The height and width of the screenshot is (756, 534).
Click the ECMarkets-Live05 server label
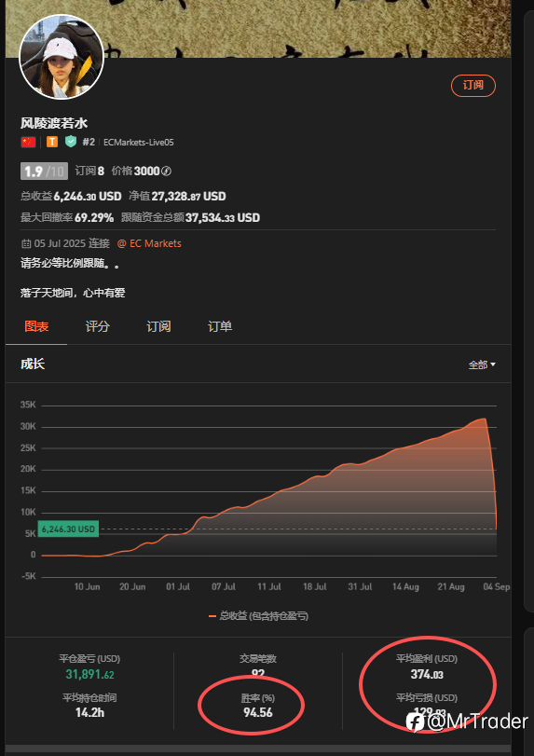click(139, 143)
